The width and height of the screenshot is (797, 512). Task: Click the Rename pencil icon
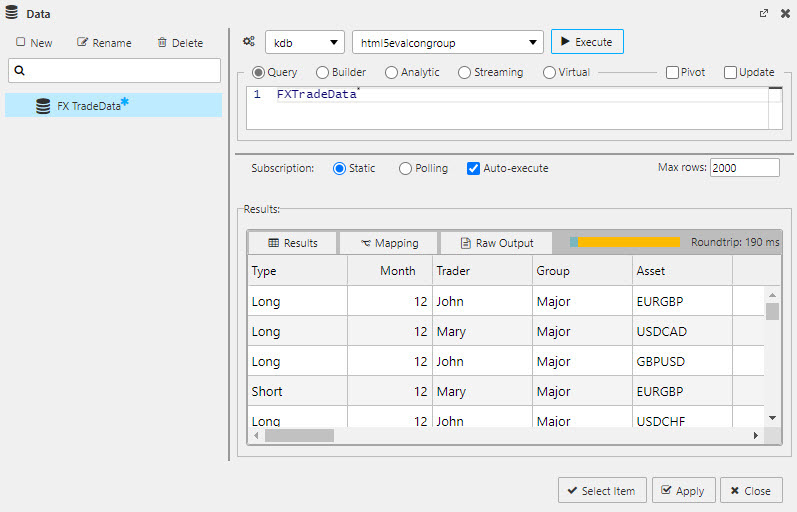pyautogui.click(x=83, y=43)
